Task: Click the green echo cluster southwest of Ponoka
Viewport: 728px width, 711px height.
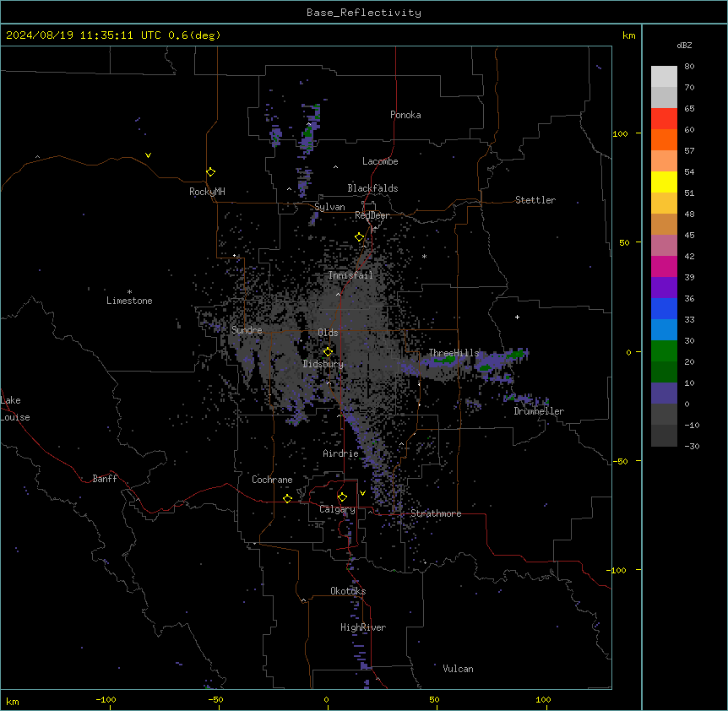Action: [307, 133]
